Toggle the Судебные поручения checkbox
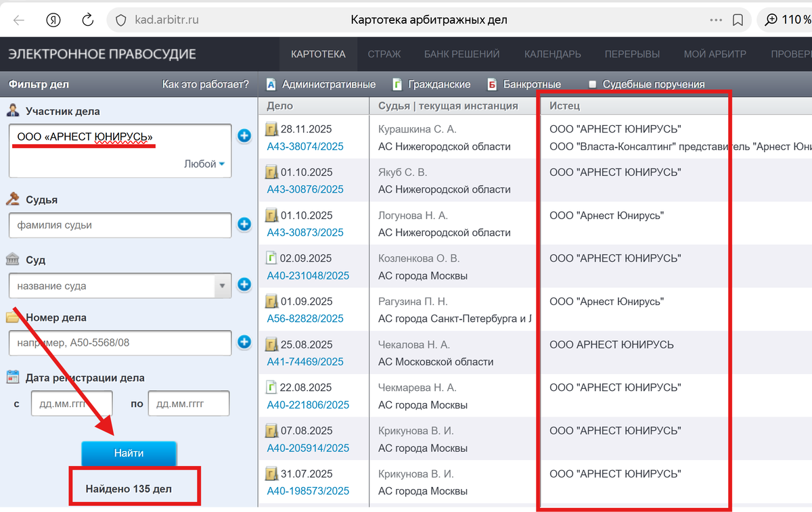The width and height of the screenshot is (812, 512). click(593, 84)
